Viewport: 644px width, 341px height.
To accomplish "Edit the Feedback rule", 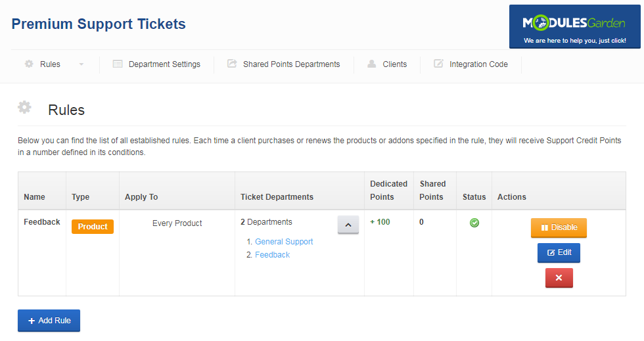I will [x=559, y=253].
